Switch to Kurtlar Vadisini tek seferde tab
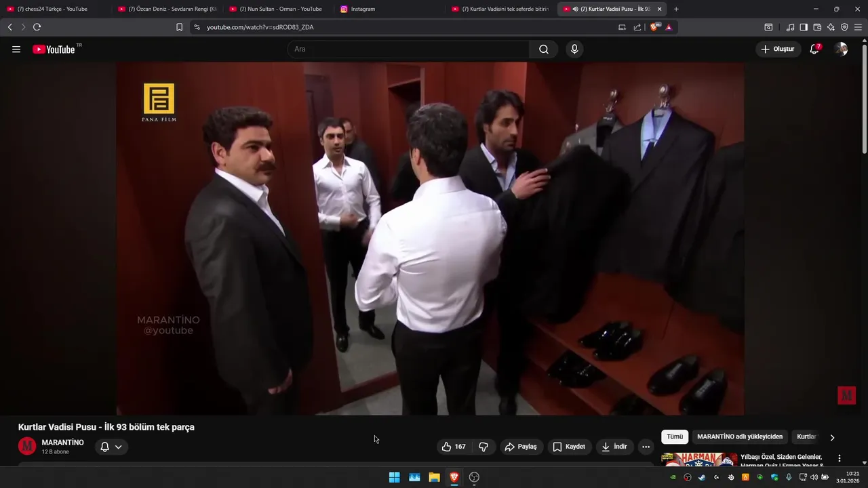 500,9
